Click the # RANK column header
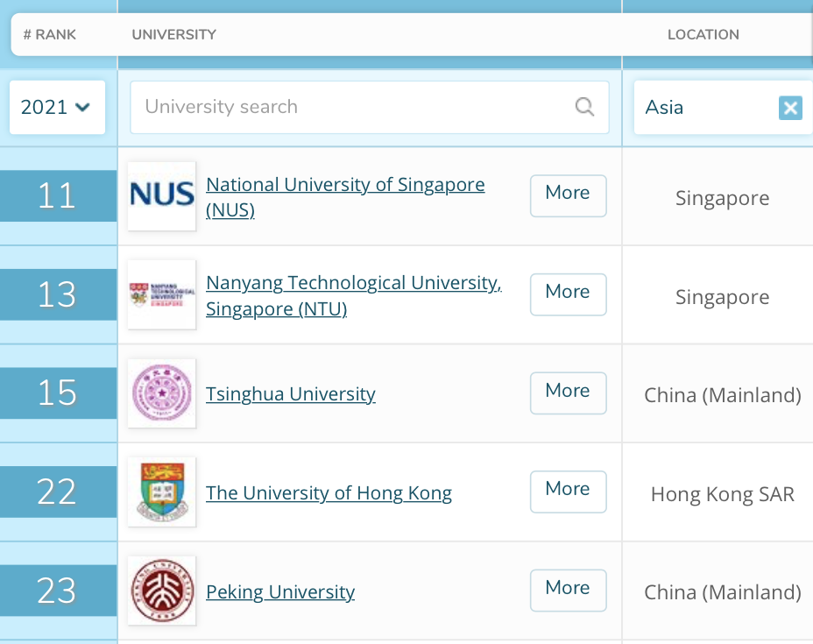The image size is (813, 644). pos(50,35)
